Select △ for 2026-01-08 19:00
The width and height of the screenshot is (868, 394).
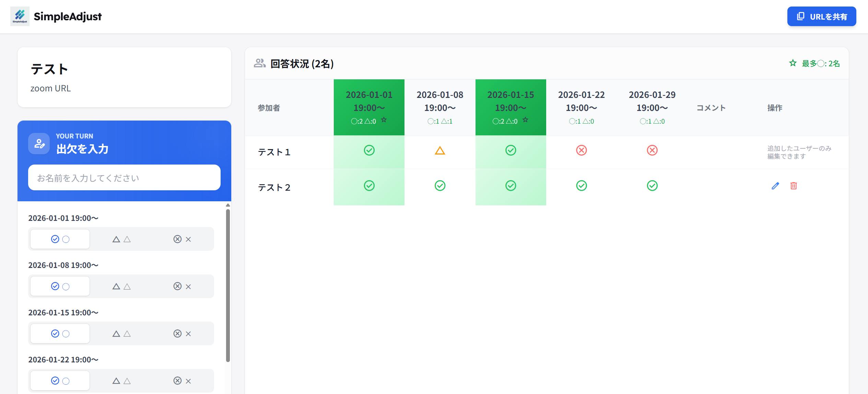click(121, 286)
